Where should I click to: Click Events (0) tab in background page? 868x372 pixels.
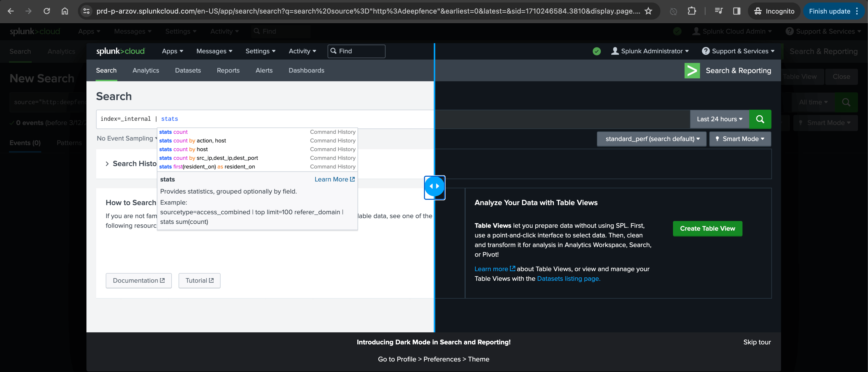point(25,143)
